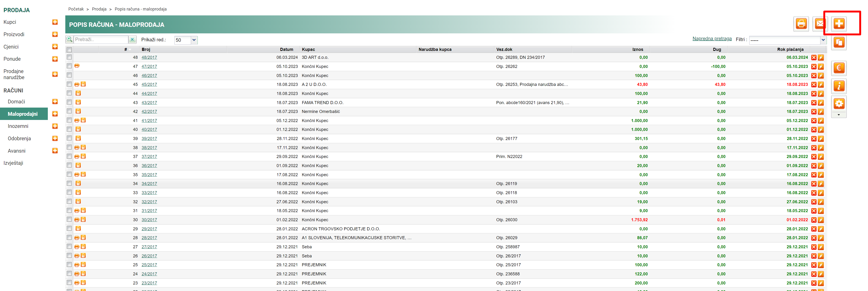
Task: Check the checkbox for invoice 48/2017
Action: point(69,57)
